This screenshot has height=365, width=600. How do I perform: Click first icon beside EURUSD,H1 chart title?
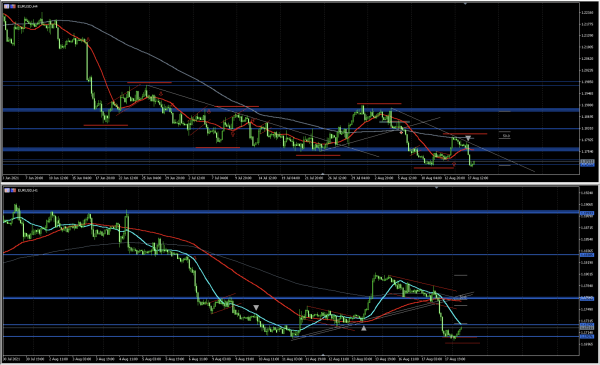click(x=7, y=190)
